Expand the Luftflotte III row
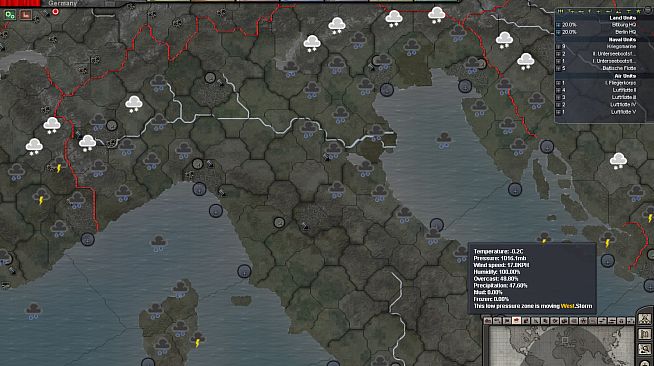This screenshot has width=654, height=366. pos(558,97)
